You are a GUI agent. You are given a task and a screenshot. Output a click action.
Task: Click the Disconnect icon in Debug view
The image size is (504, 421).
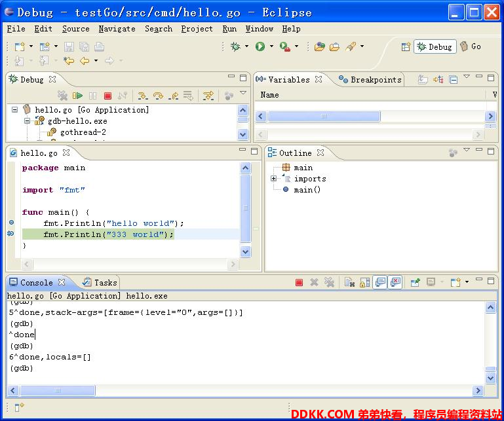point(122,96)
